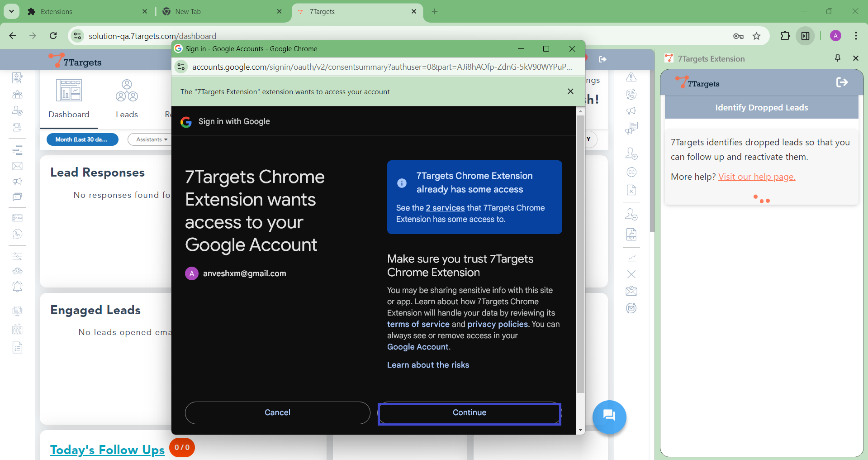Viewport: 868px width, 460px height.
Task: Click the email envelope icon in left sidebar
Action: [17, 166]
